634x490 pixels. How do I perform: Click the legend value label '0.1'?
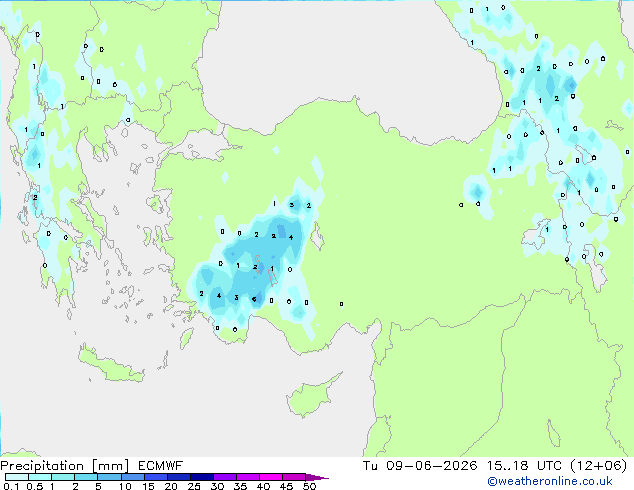pyautogui.click(x=11, y=486)
